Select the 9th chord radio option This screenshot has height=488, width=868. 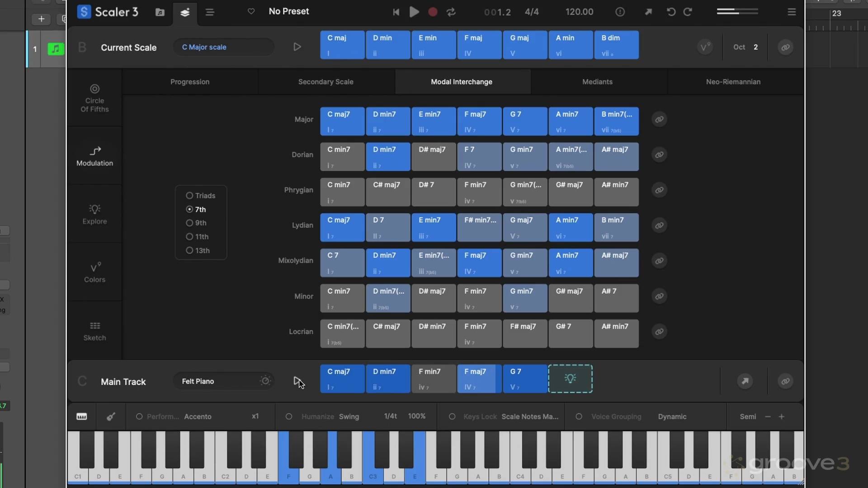[189, 223]
